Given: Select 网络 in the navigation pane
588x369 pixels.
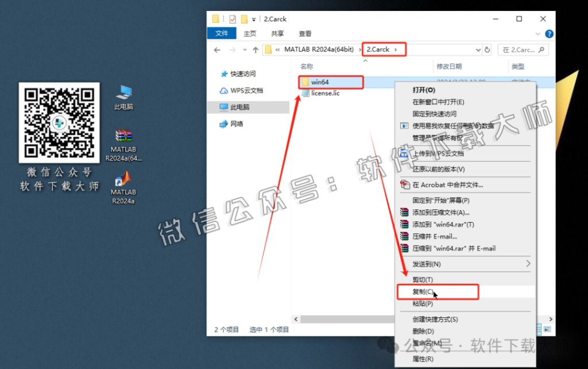Looking at the screenshot, I should click(236, 123).
